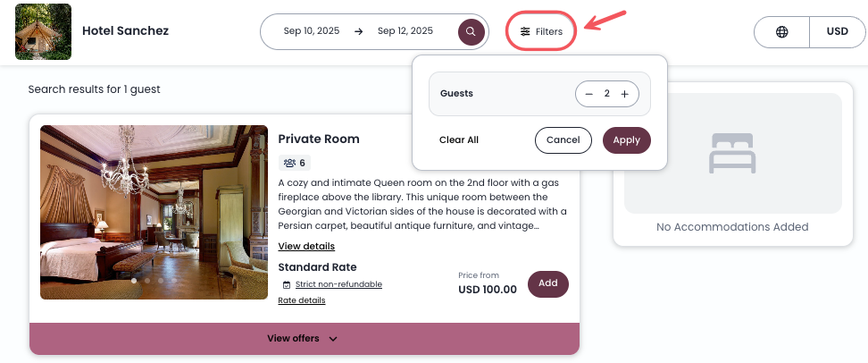Decrease guests with the minus icon
This screenshot has height=363, width=868.
[x=589, y=94]
